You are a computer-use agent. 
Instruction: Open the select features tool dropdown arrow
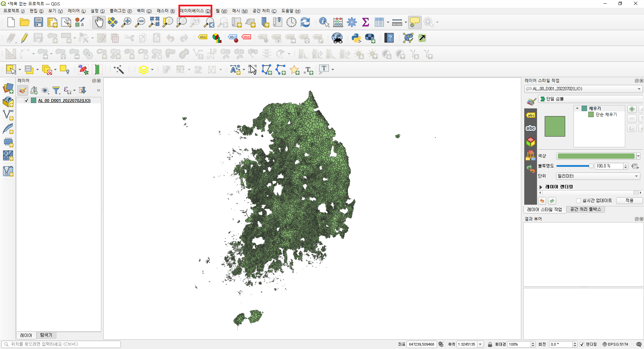pos(20,70)
